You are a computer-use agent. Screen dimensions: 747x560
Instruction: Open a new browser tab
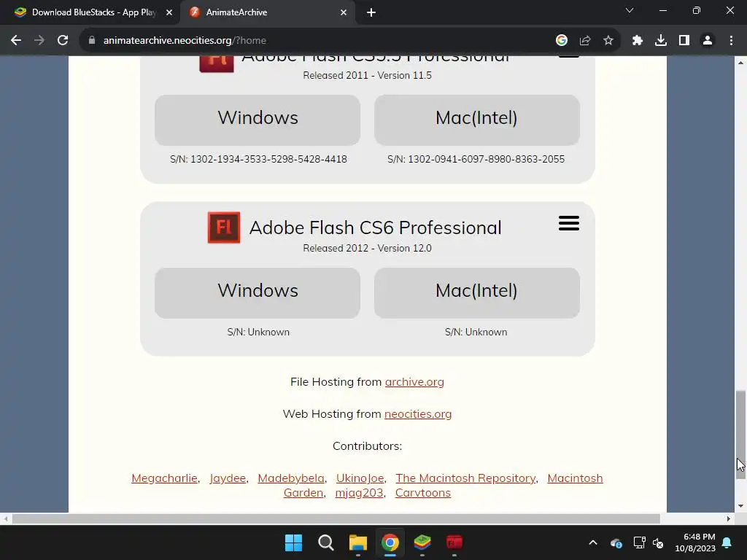tap(371, 12)
